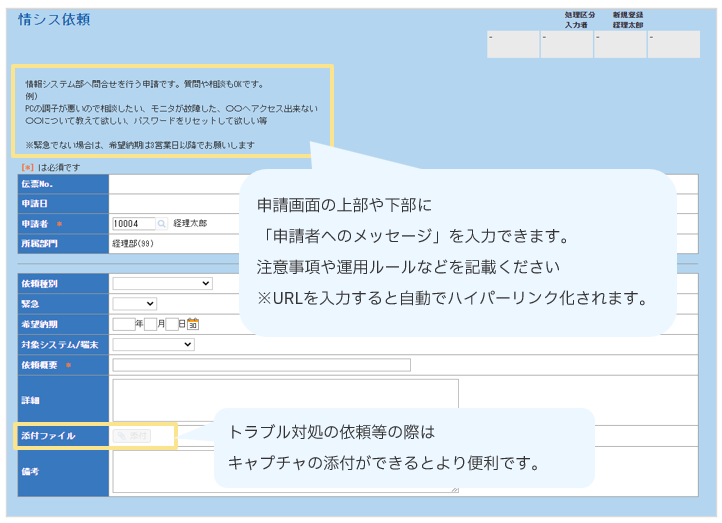
Task: Click the applicant ID field showing 10004
Action: 133,224
